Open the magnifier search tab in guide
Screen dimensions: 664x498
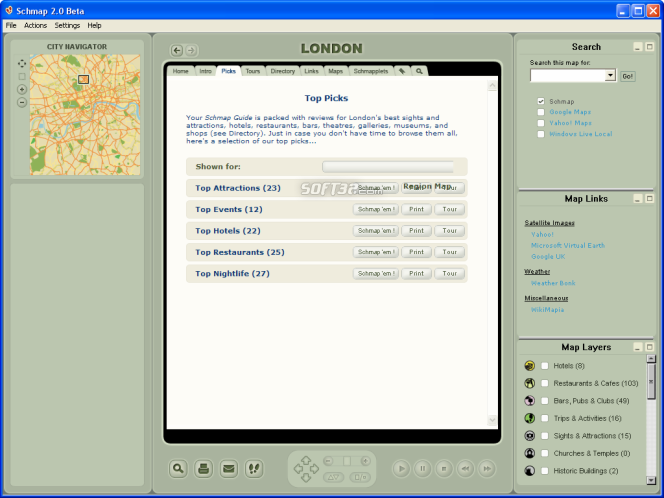[419, 71]
